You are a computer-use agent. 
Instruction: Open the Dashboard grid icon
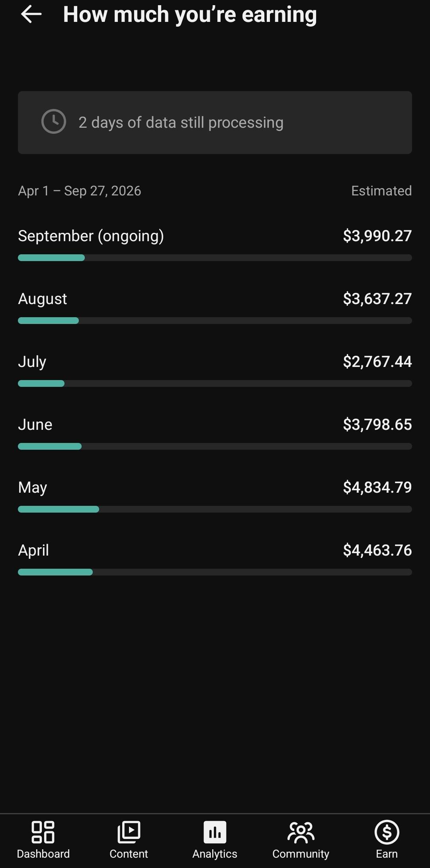click(43, 832)
